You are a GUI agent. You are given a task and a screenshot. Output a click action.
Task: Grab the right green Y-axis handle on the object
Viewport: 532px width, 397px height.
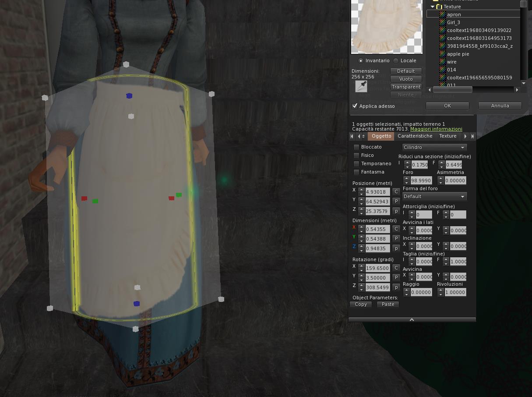179,195
